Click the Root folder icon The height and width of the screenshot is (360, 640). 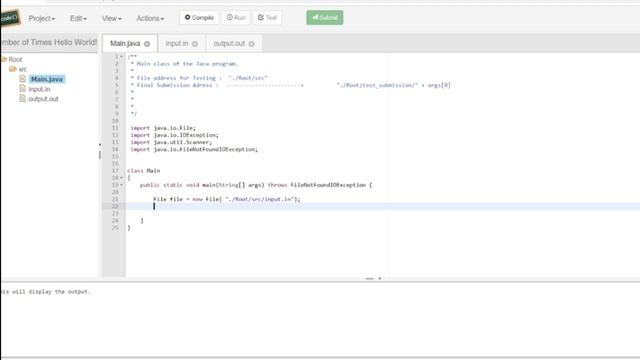(4, 59)
